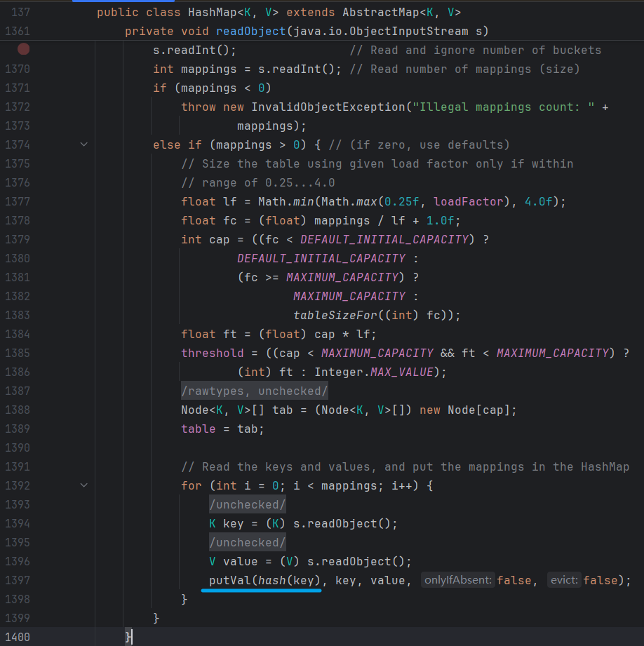Click tableSizeFor method call

click(335, 315)
